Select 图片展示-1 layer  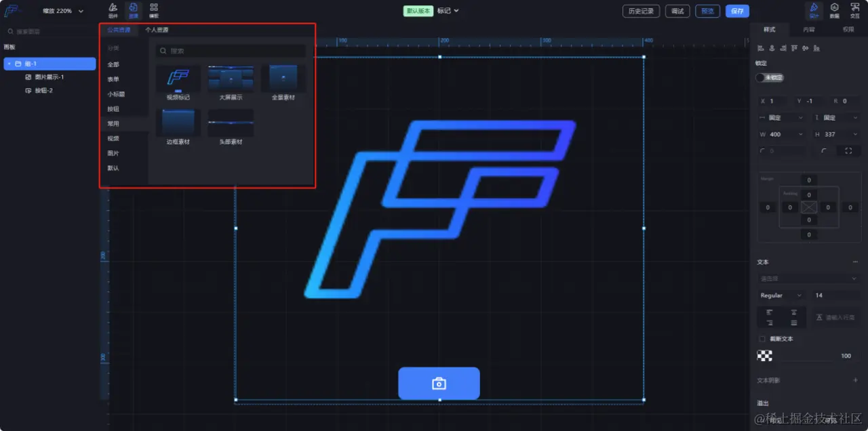point(49,77)
